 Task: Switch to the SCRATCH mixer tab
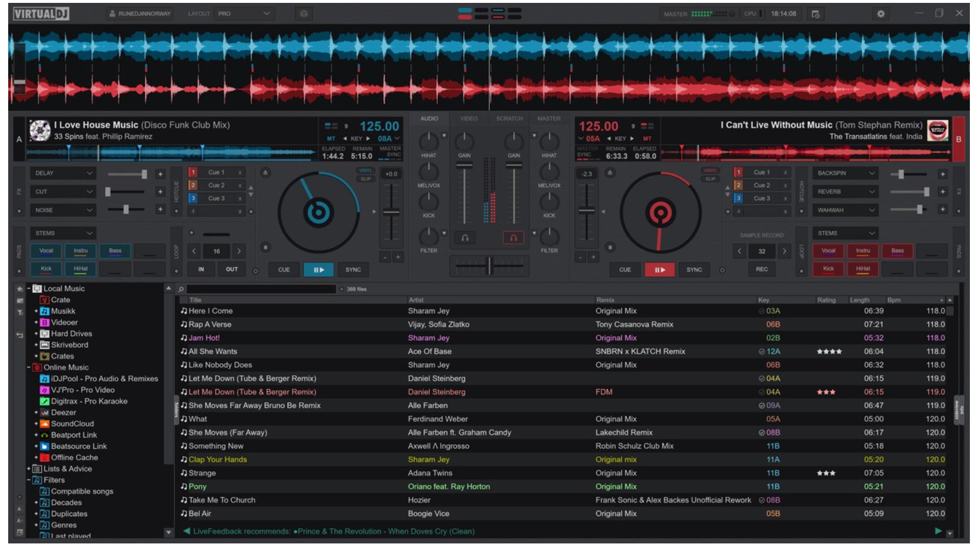pos(509,118)
